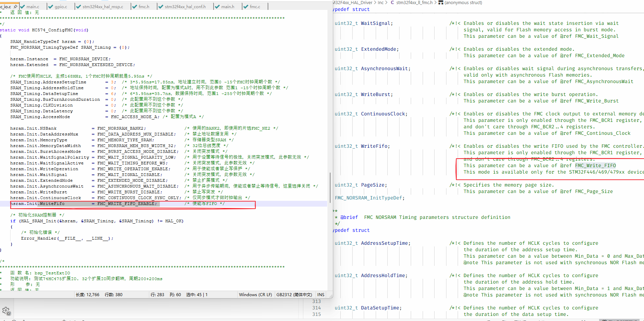Open the settings gear icon at bottom left

click(x=6, y=310)
